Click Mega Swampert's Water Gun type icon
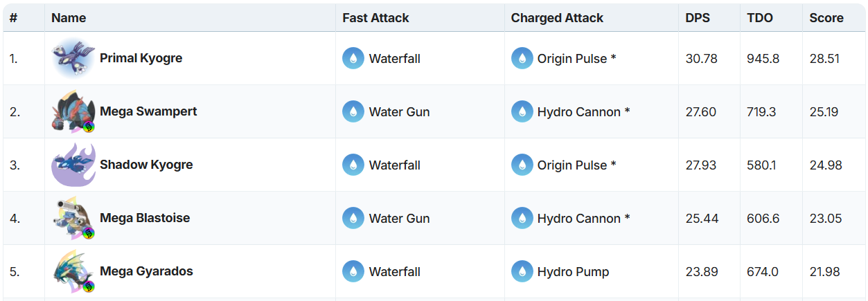This screenshot has height=301, width=868. point(353,111)
